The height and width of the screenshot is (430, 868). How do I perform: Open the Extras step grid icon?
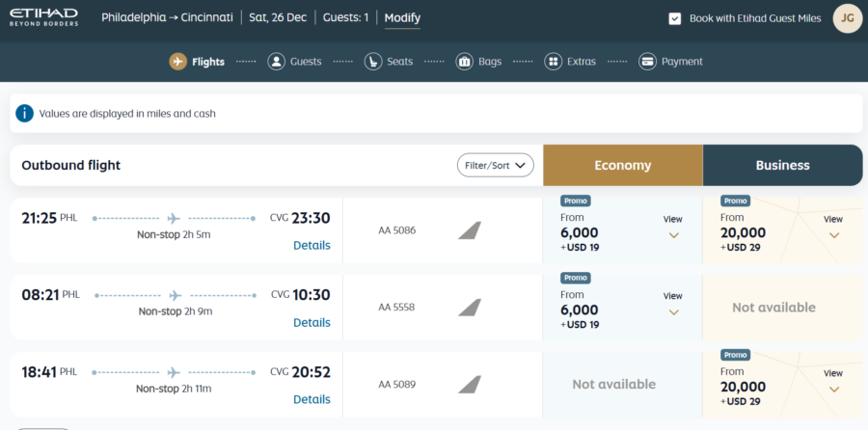553,62
